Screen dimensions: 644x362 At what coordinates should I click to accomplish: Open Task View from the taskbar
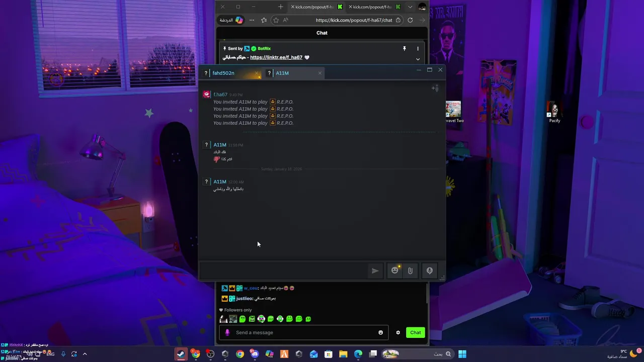pyautogui.click(x=373, y=354)
